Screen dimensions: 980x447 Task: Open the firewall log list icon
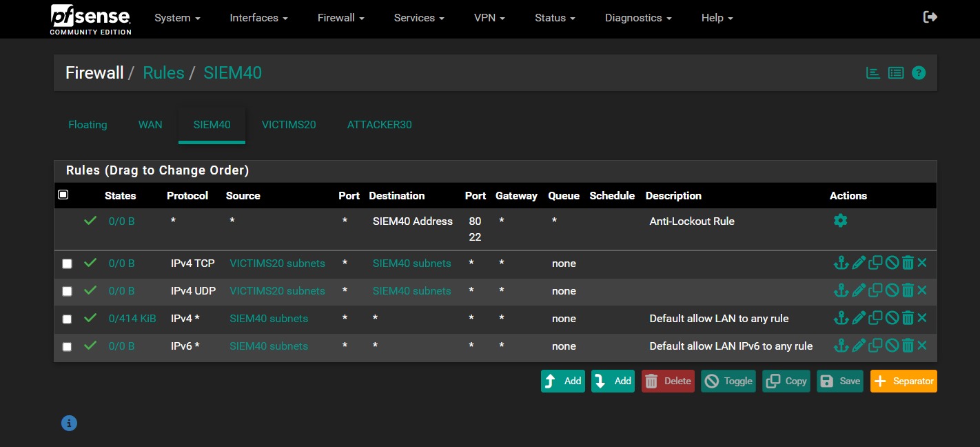coord(896,72)
